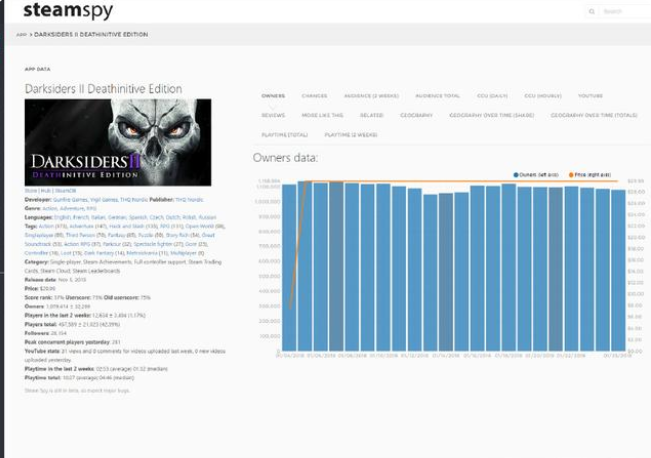Click the English language link

coord(62,217)
